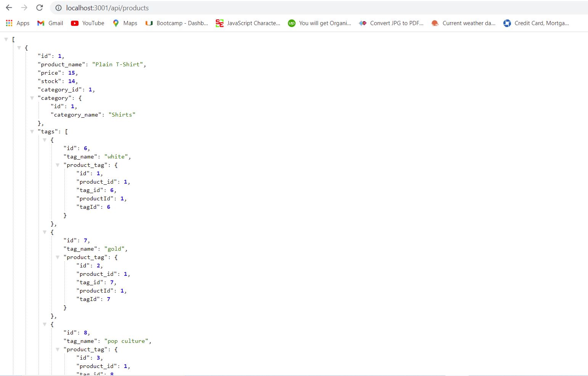
Task: Collapse the root JSON array
Action: point(6,38)
